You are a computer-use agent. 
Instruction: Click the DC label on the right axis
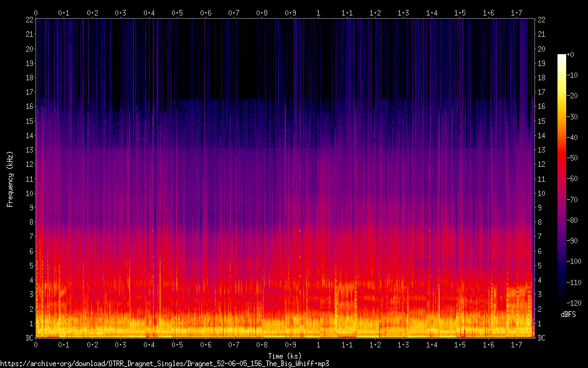(541, 338)
